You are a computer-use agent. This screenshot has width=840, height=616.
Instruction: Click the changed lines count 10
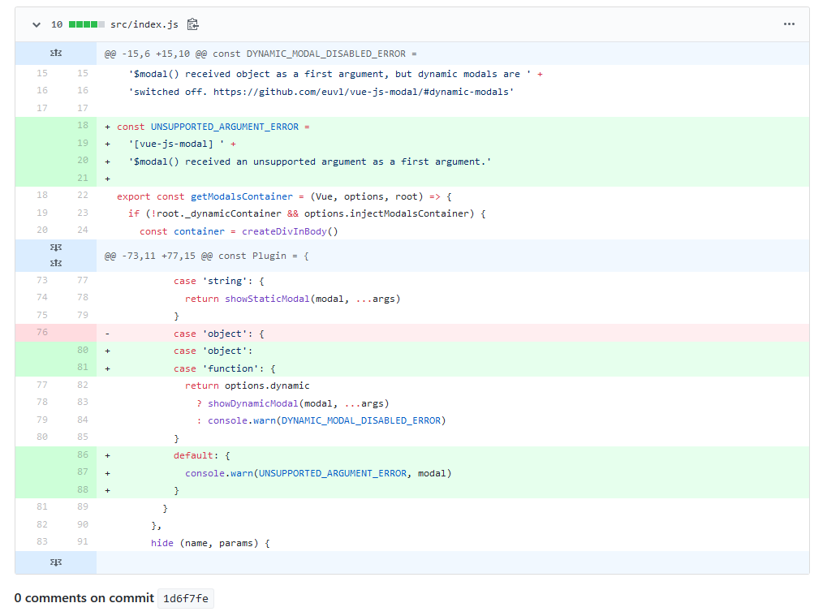[x=57, y=24]
